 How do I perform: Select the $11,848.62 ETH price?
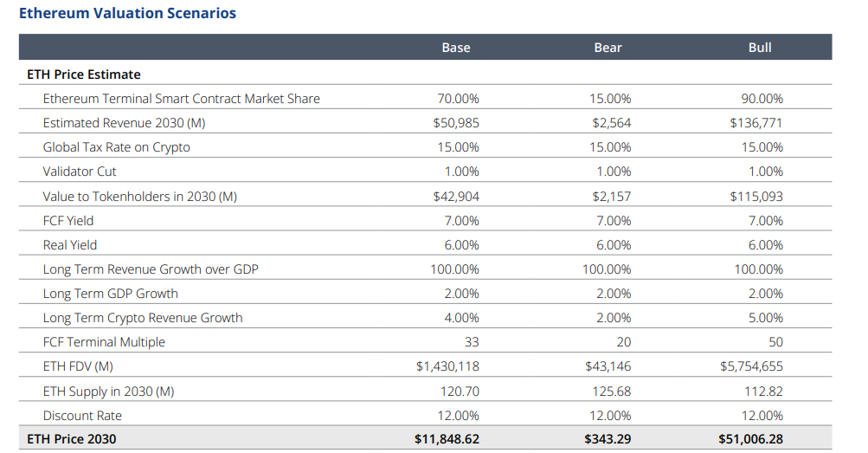coord(447,439)
